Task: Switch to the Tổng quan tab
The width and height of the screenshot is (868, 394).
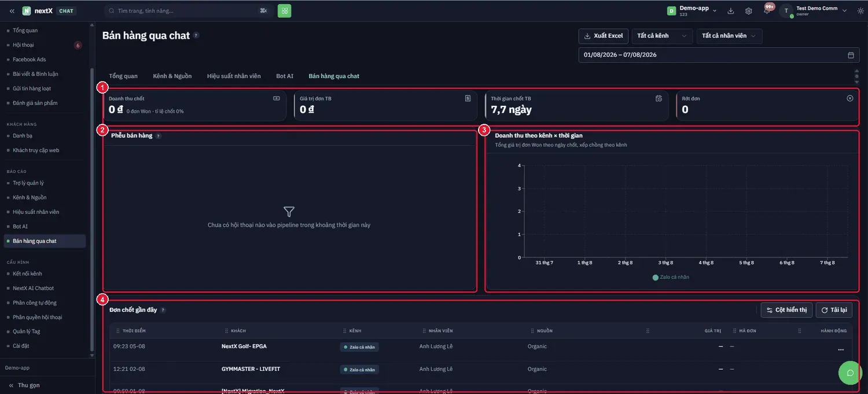Action: [x=123, y=76]
